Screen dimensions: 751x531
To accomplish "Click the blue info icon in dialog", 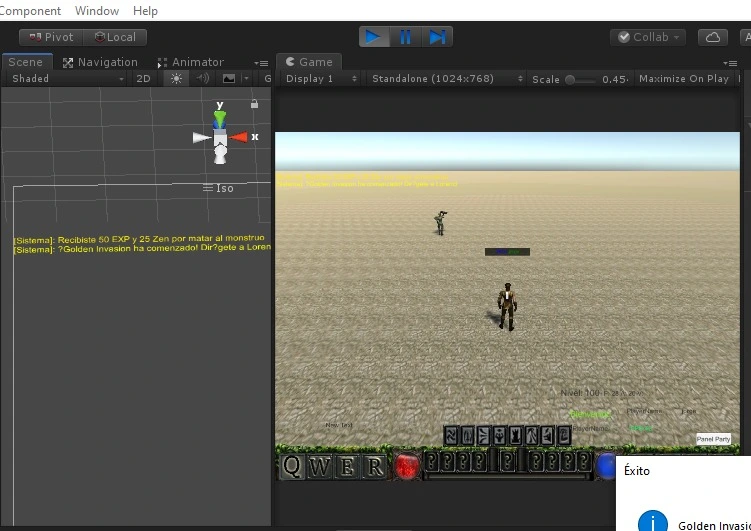I will click(x=653, y=521).
